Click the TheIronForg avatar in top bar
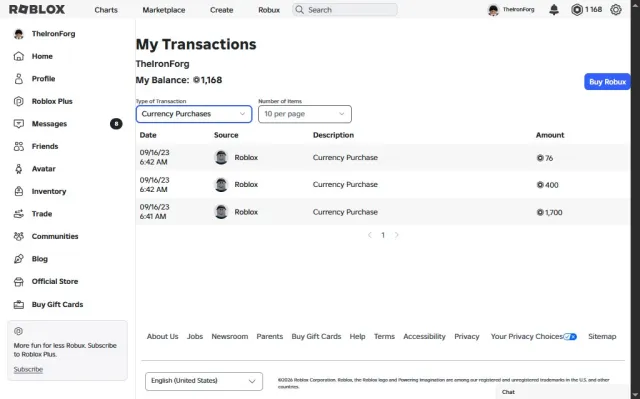The width and height of the screenshot is (640, 399). click(x=493, y=10)
